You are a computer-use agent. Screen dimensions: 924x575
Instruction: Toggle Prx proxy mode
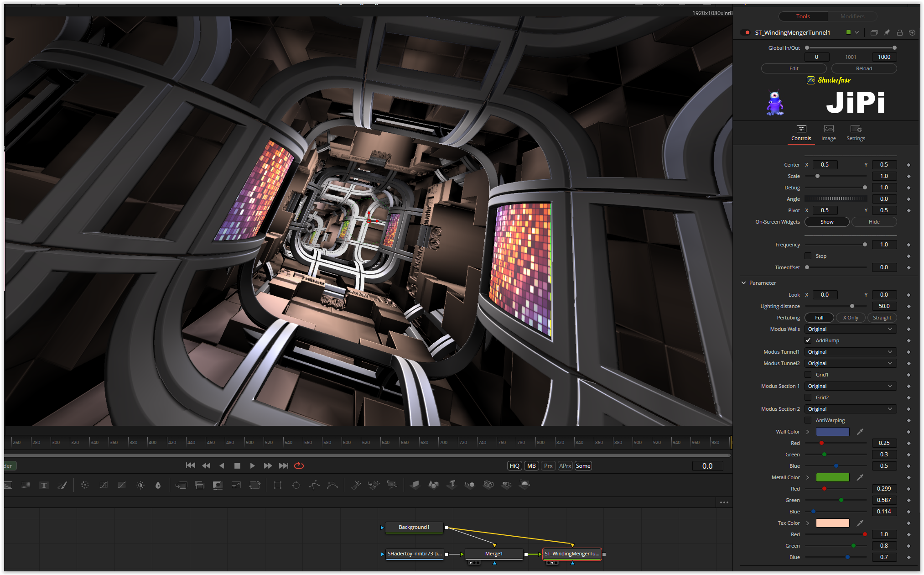tap(548, 466)
